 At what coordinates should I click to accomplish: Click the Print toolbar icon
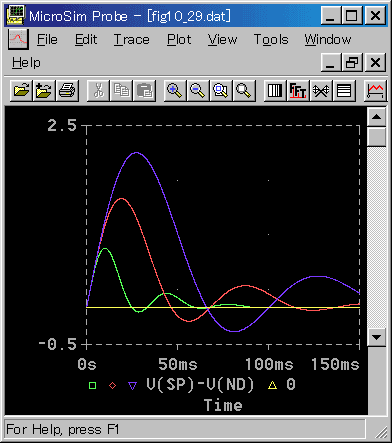[x=67, y=91]
